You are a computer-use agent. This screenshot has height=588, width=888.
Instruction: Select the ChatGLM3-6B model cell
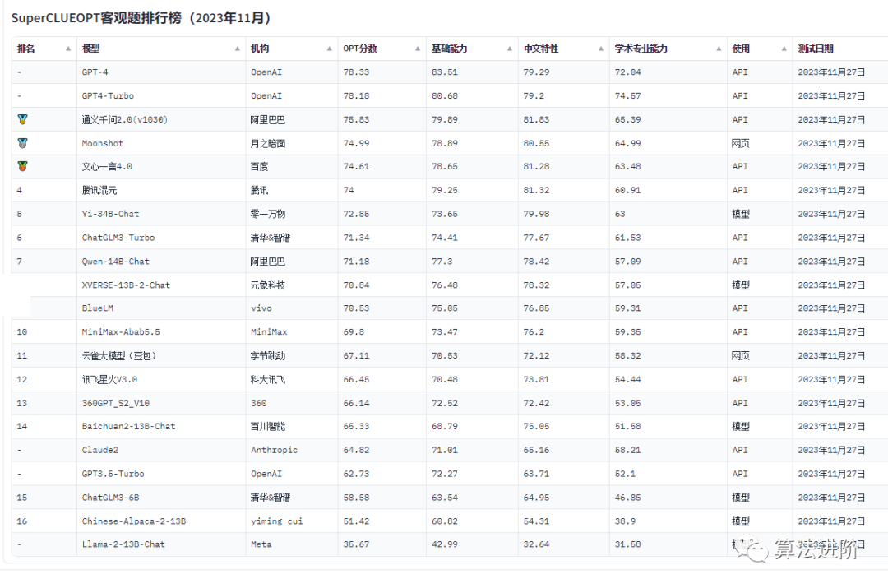tap(161, 498)
